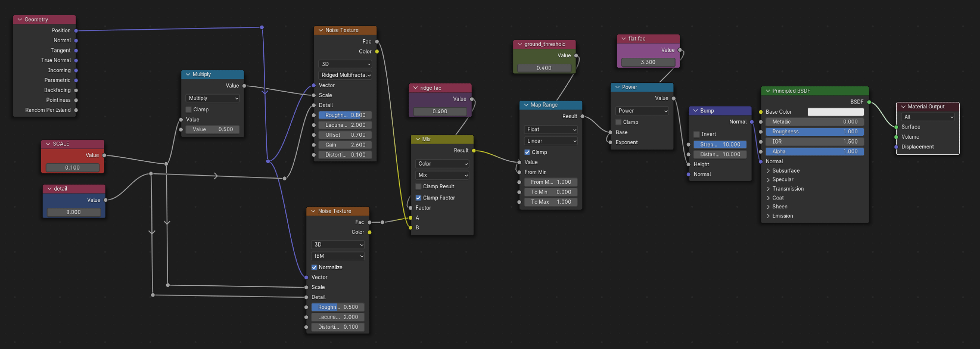Open the All target dropdown in Material Output
980x349 pixels.
[x=928, y=117]
